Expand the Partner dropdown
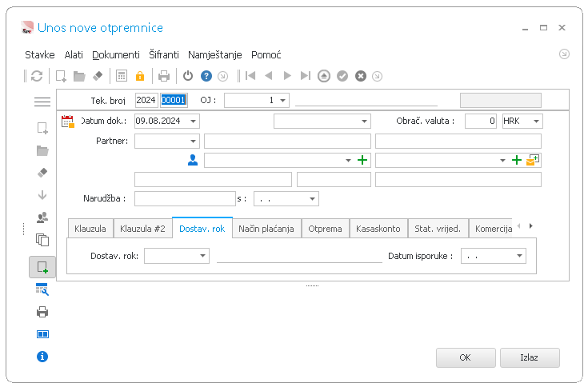 tap(193, 142)
